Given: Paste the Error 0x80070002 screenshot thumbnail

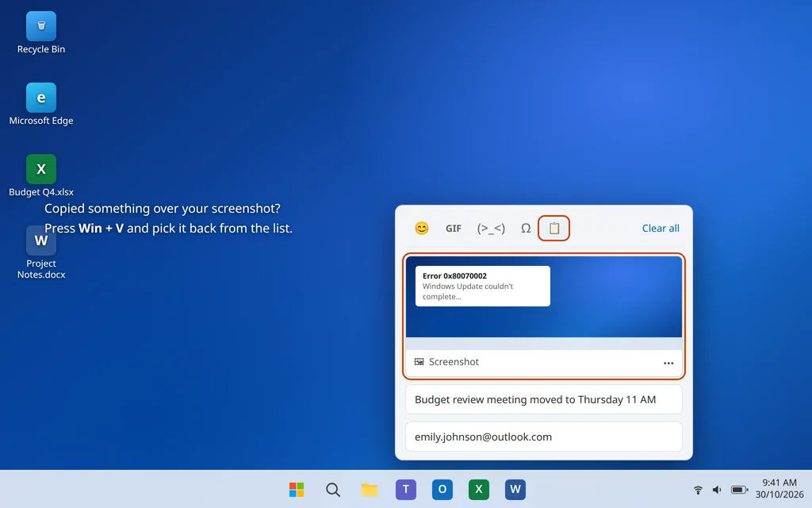Looking at the screenshot, I should point(544,297).
